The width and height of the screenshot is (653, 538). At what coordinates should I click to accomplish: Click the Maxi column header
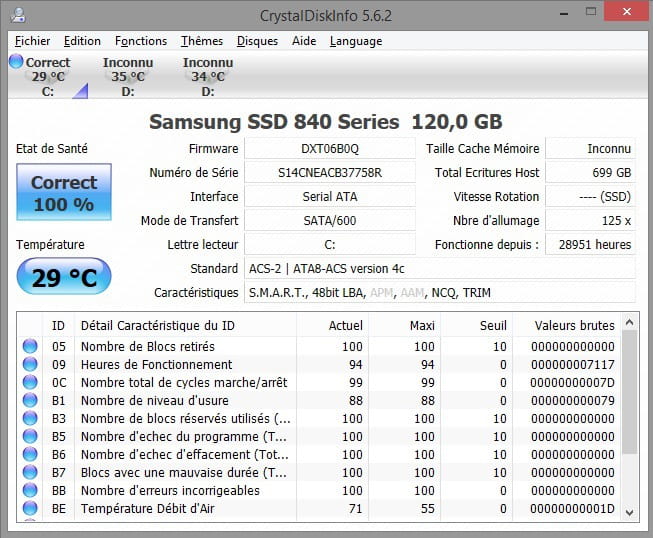coord(405,325)
